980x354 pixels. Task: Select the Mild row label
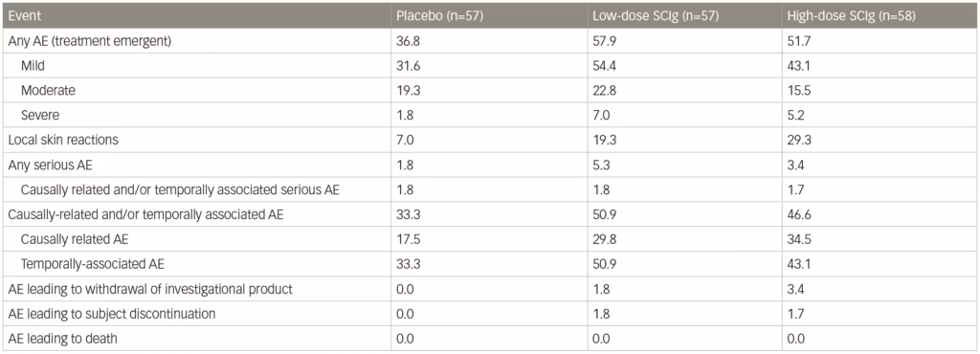[32, 66]
